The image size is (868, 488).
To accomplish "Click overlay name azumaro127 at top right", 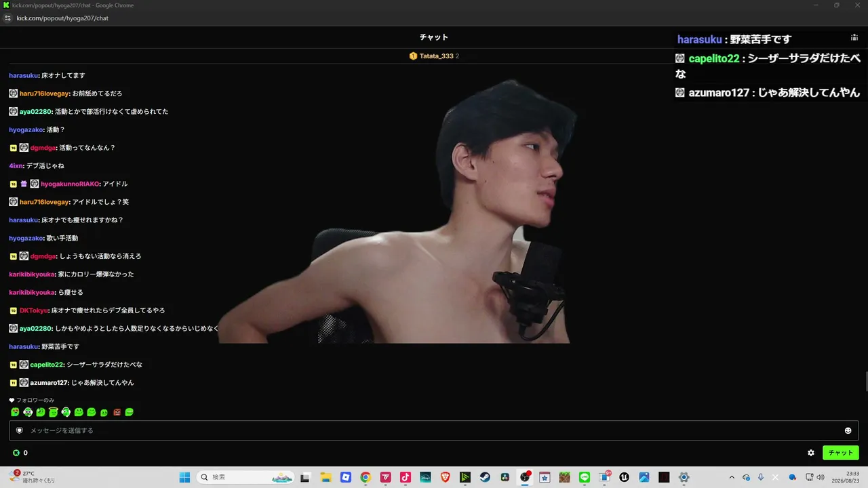I will click(x=719, y=93).
